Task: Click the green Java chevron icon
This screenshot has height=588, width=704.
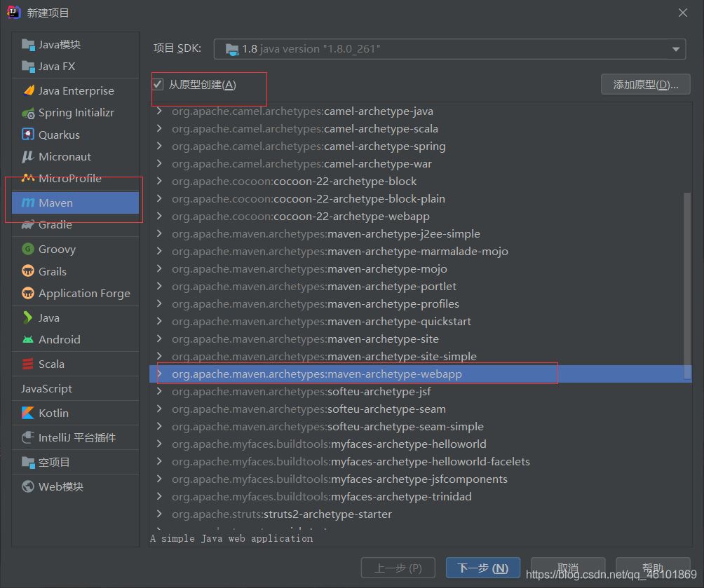Action: pyautogui.click(x=28, y=317)
